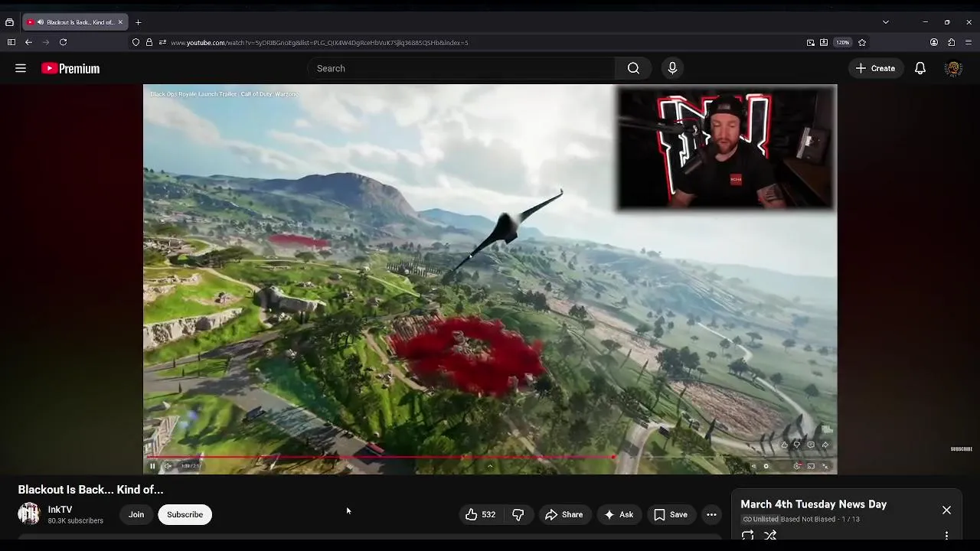Go back to the previous page

(x=28, y=42)
